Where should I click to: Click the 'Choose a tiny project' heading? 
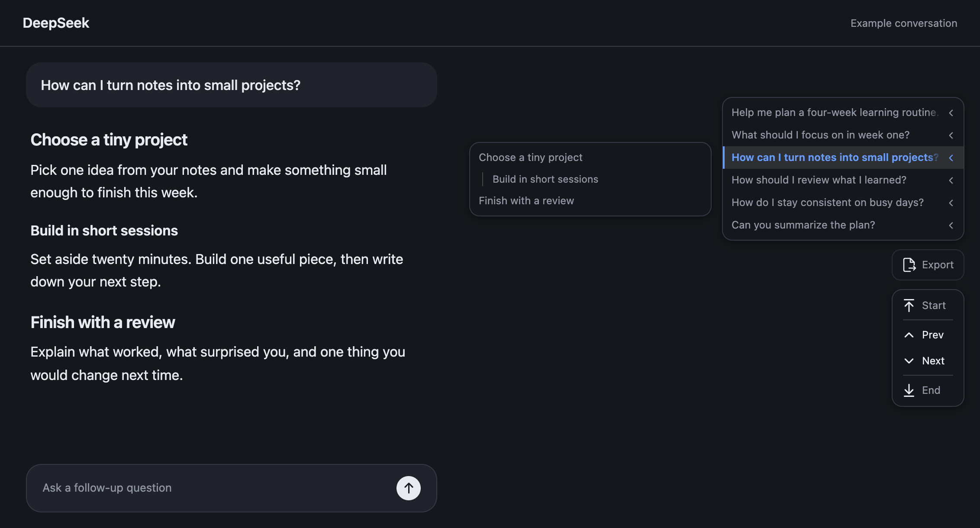109,140
